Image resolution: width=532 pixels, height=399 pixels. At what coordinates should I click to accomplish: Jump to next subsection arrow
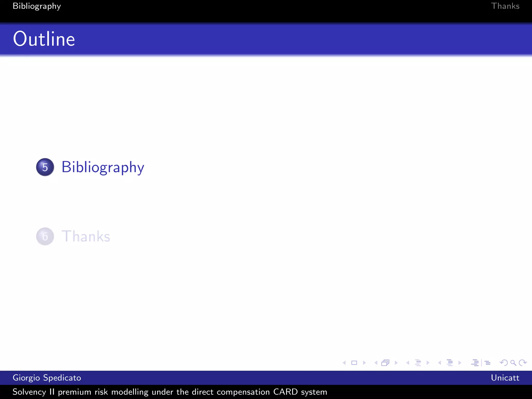[428, 363]
